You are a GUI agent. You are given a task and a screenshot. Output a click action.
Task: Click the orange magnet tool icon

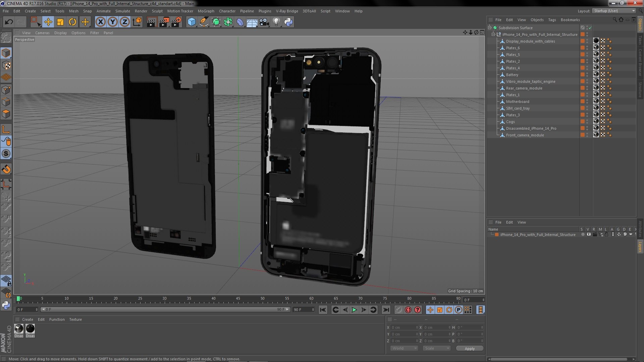coord(6,170)
